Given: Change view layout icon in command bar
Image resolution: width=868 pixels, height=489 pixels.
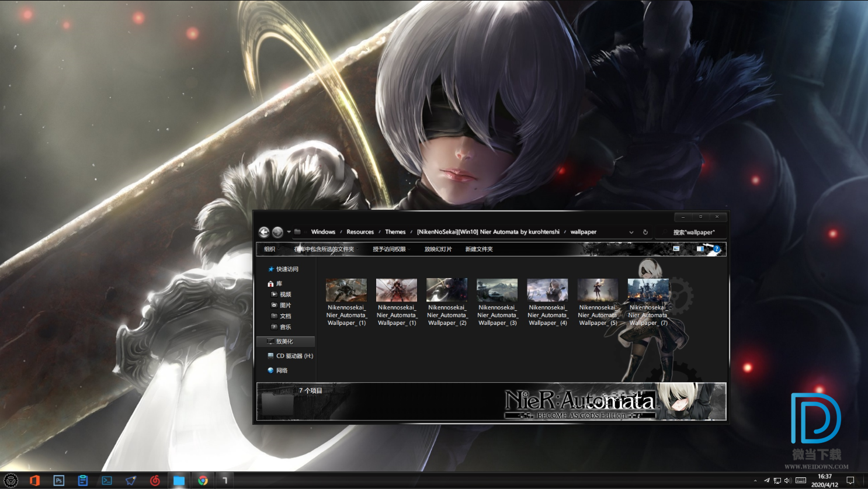Looking at the screenshot, I should (x=676, y=249).
